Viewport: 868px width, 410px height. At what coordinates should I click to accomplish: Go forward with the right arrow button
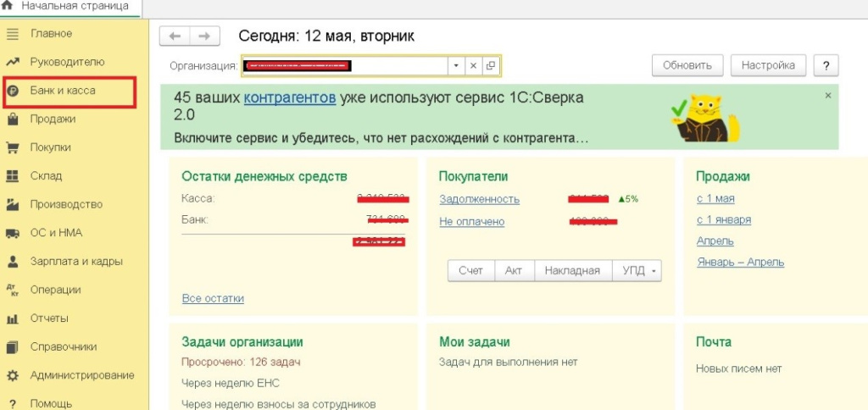[205, 36]
